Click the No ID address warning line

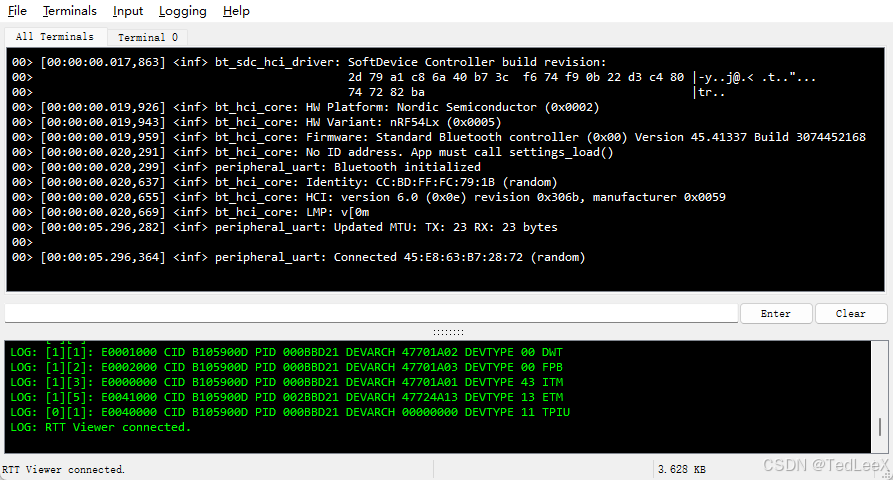tap(313, 152)
